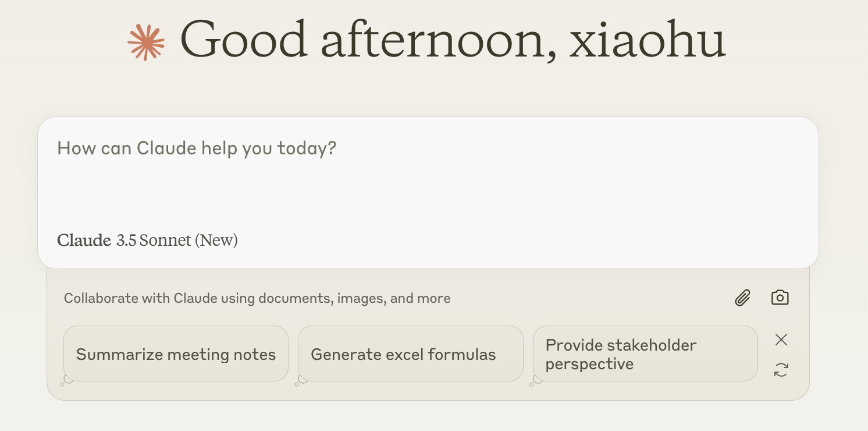Image resolution: width=868 pixels, height=431 pixels.
Task: Open the Claude 3.5 Sonnet (New) model selector
Action: tap(147, 241)
